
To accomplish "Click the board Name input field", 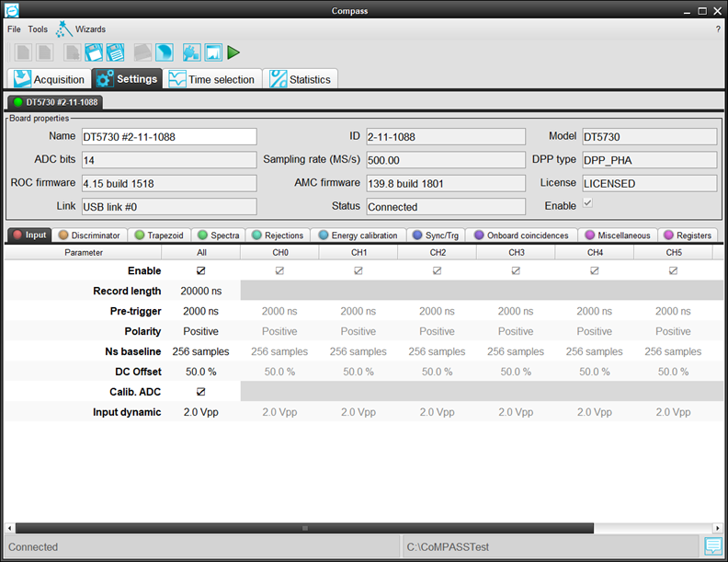I will point(169,136).
